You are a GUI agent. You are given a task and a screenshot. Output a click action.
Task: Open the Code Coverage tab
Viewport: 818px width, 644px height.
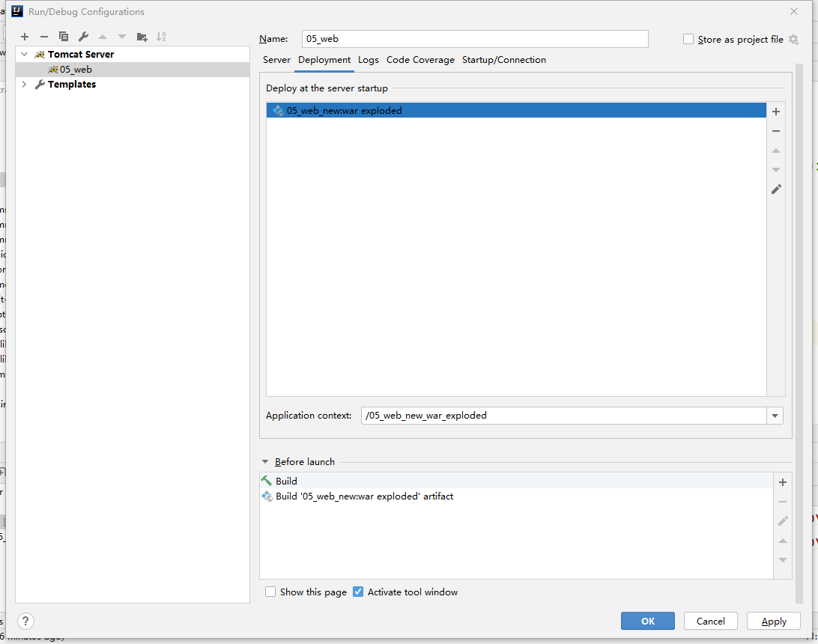tap(420, 59)
